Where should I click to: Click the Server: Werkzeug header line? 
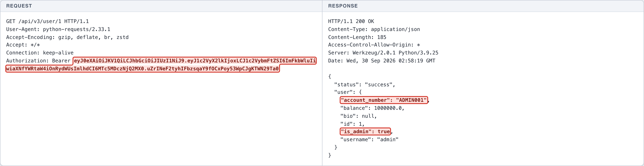(383, 53)
